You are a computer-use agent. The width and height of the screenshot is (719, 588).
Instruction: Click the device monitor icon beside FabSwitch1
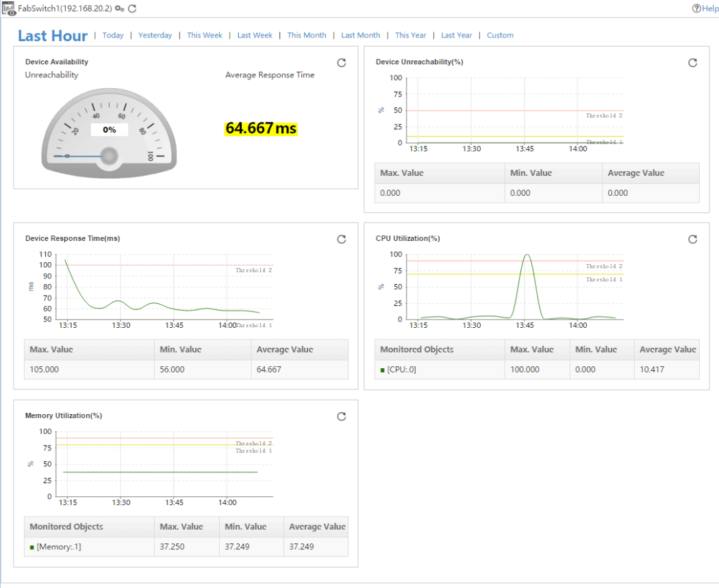[9, 8]
